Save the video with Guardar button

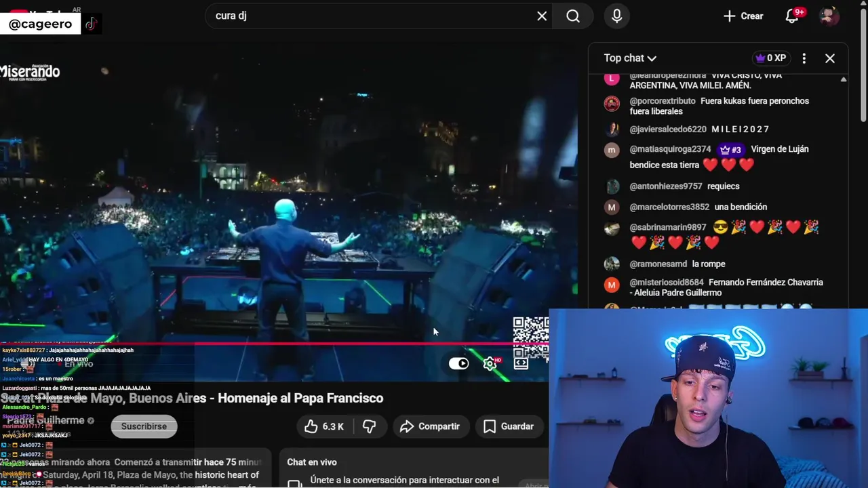click(x=509, y=426)
